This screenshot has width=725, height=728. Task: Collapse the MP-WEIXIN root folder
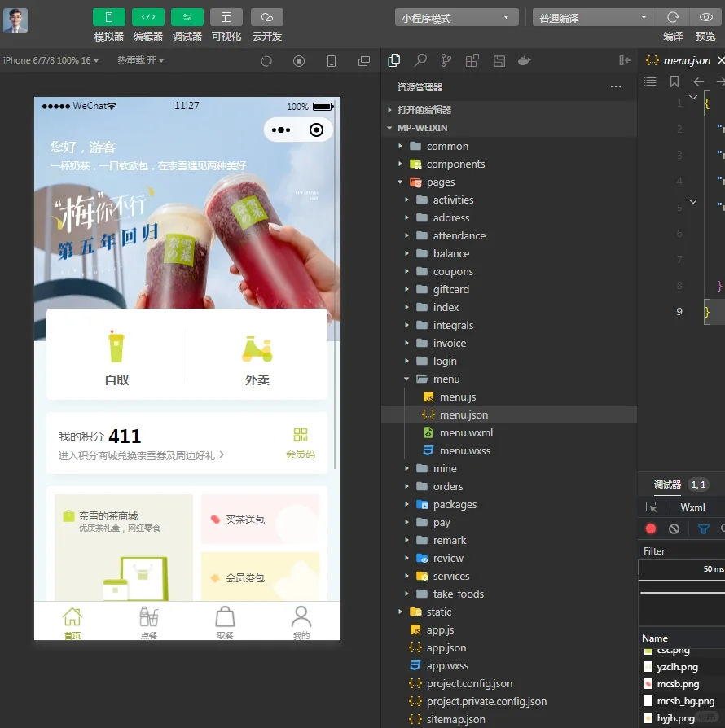(x=509, y=128)
